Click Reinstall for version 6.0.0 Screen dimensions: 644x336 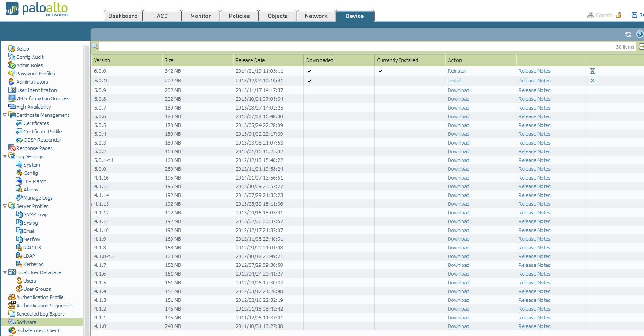click(x=457, y=71)
